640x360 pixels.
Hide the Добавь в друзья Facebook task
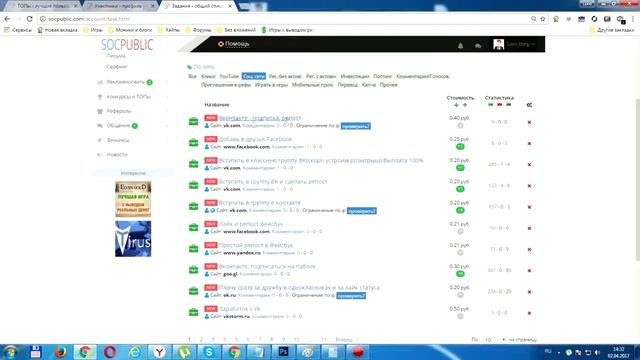529,144
